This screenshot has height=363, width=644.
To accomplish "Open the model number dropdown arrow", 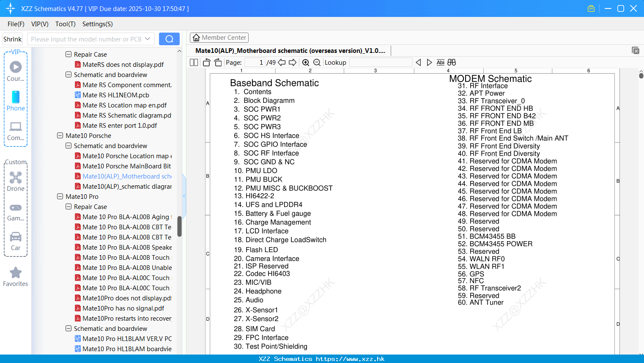I will (148, 39).
